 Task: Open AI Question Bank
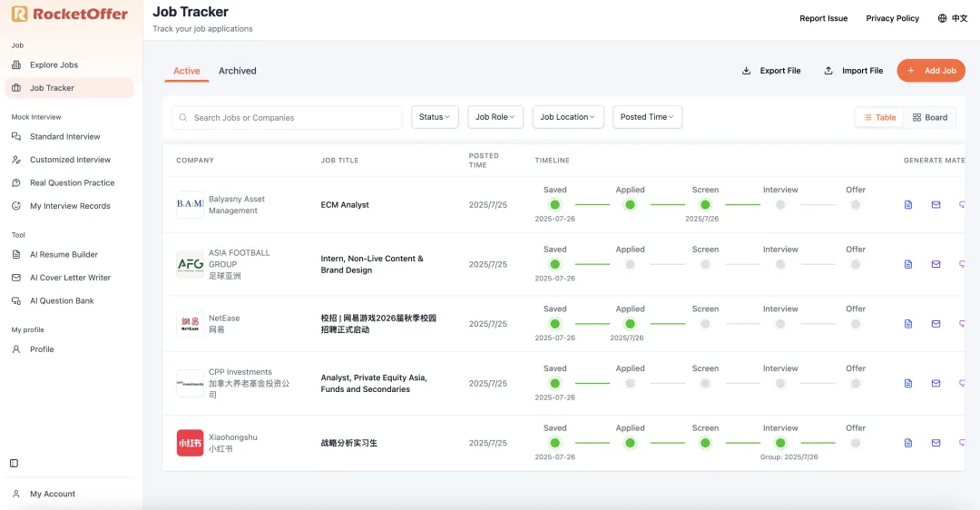click(62, 300)
